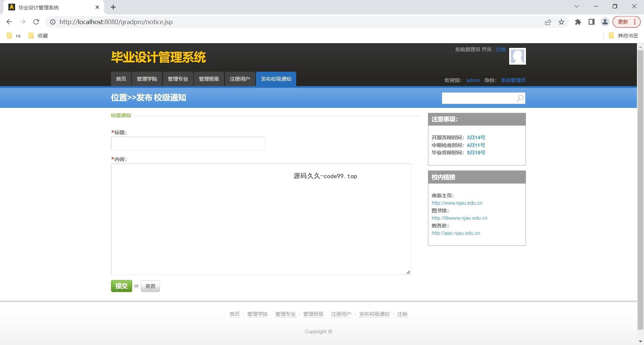Open the 其他书签 folder
This screenshot has height=345, width=644.
[x=624, y=36]
